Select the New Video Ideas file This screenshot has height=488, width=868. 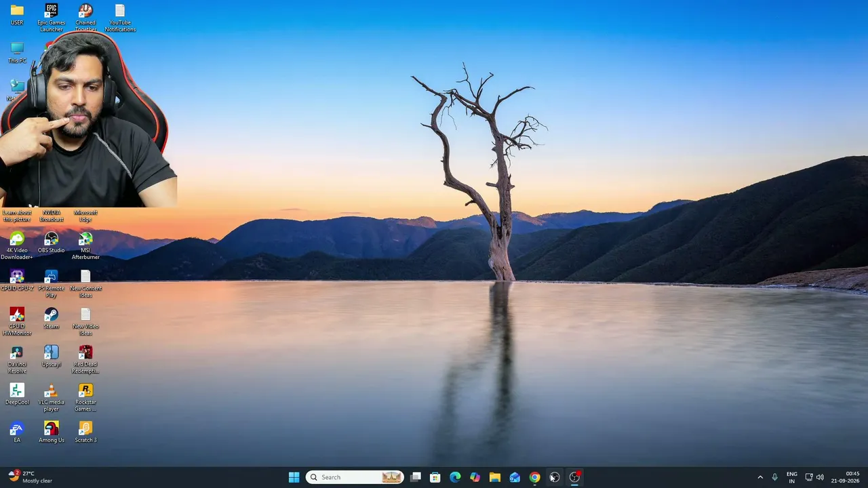click(x=85, y=321)
